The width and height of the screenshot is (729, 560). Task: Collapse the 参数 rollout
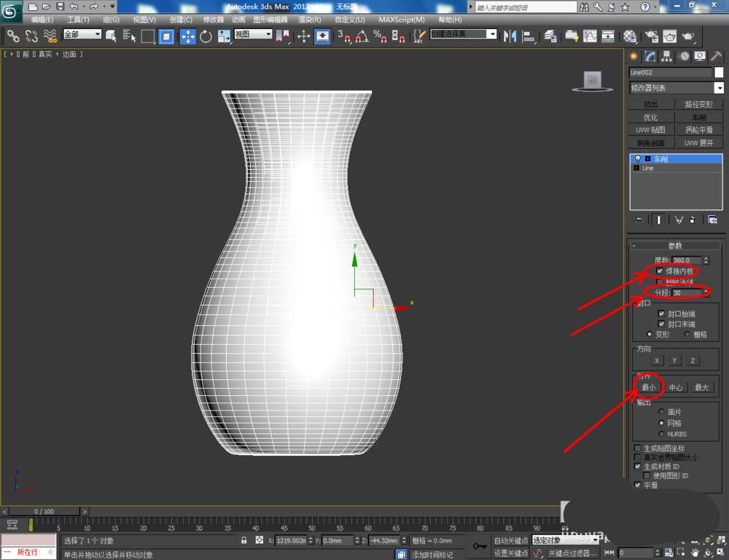point(674,246)
